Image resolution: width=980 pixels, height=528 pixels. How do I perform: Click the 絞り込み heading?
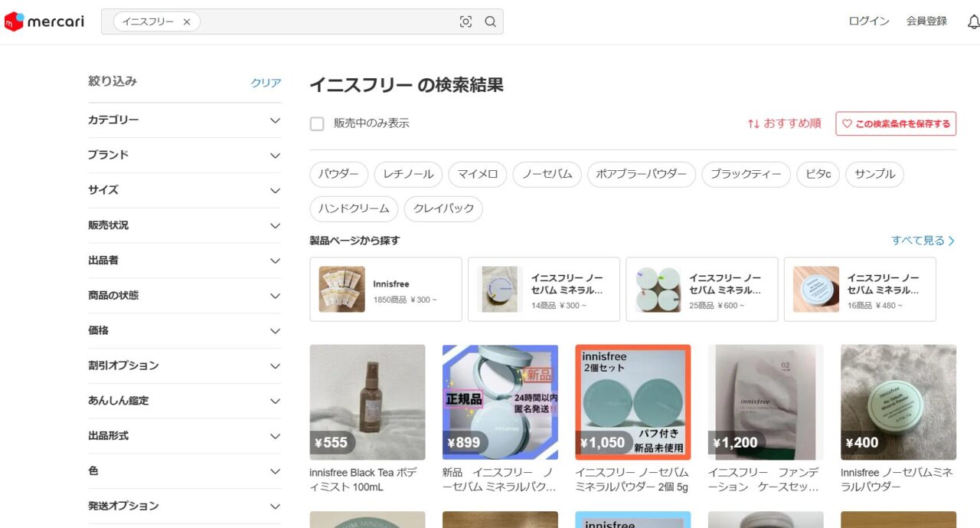(113, 81)
